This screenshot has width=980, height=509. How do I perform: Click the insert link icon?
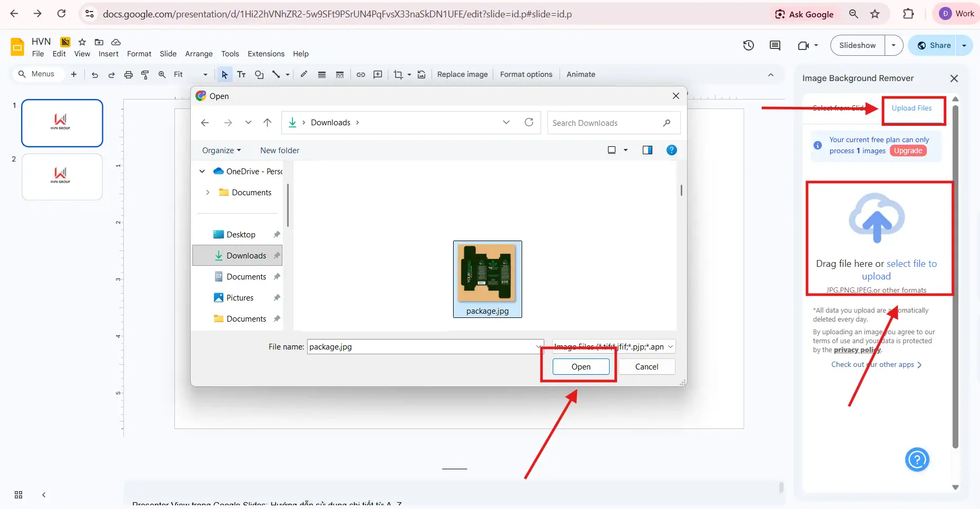pyautogui.click(x=360, y=75)
